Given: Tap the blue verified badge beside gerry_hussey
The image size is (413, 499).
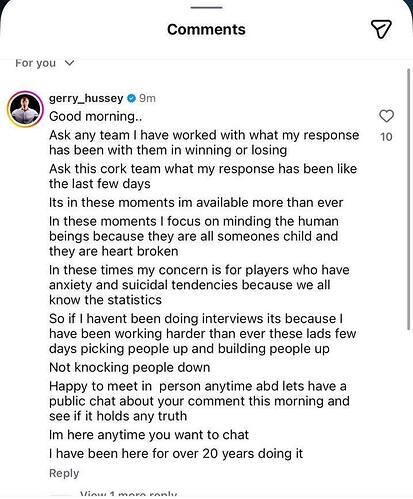Looking at the screenshot, I should pyautogui.click(x=132, y=98).
